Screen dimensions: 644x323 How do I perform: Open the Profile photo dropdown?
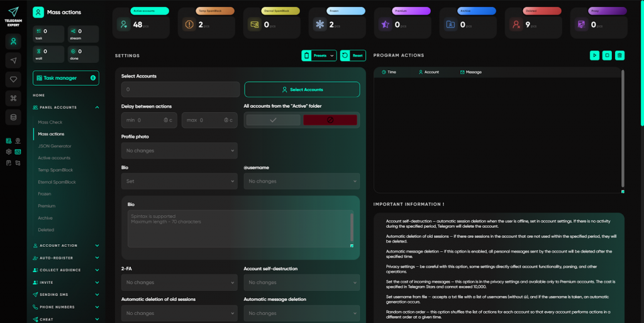(179, 150)
